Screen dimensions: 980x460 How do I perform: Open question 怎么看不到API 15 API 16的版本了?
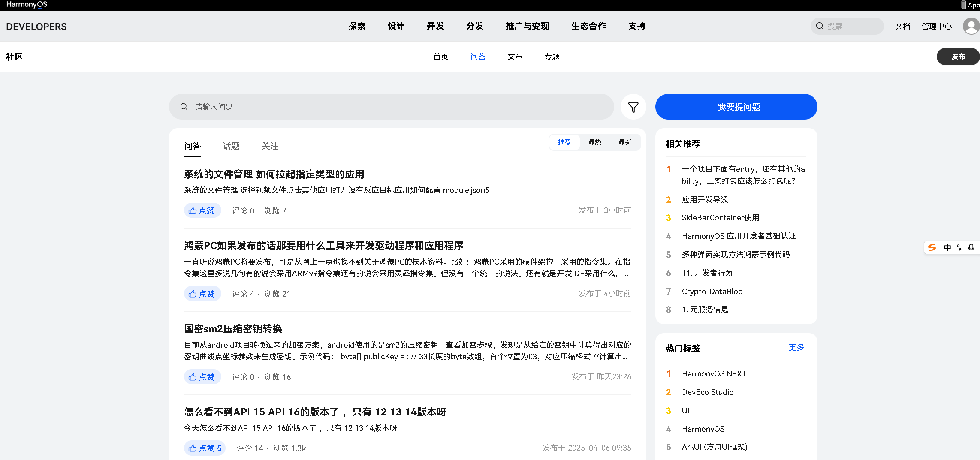click(315, 412)
